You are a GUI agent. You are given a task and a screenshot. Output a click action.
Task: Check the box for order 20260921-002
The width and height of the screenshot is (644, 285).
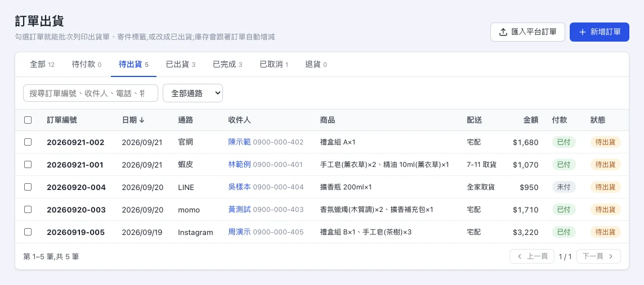click(x=28, y=142)
